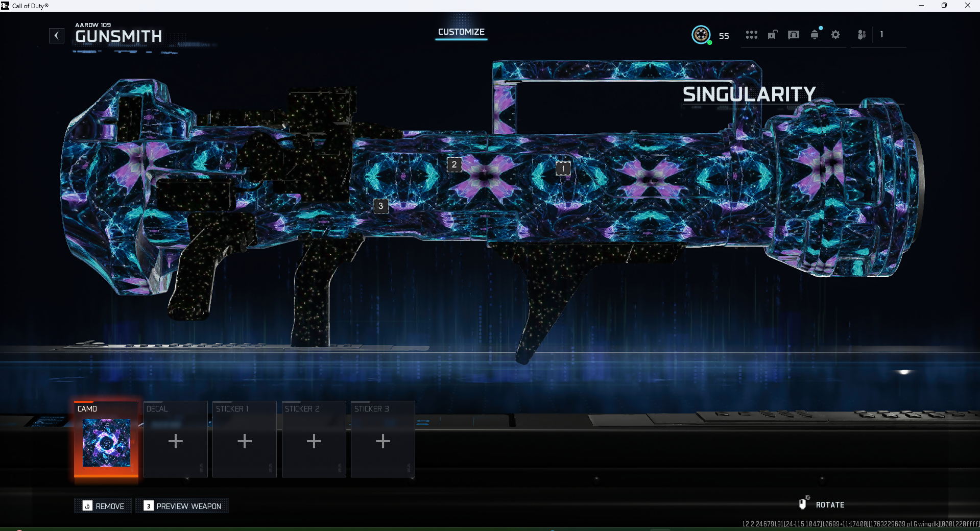Add a decal in the Decal slot
980x531 pixels.
[176, 441]
